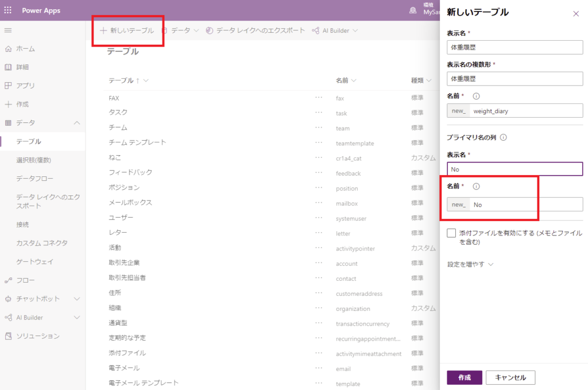Open more options for the ユーザー row
This screenshot has height=390, width=588.
click(x=319, y=218)
